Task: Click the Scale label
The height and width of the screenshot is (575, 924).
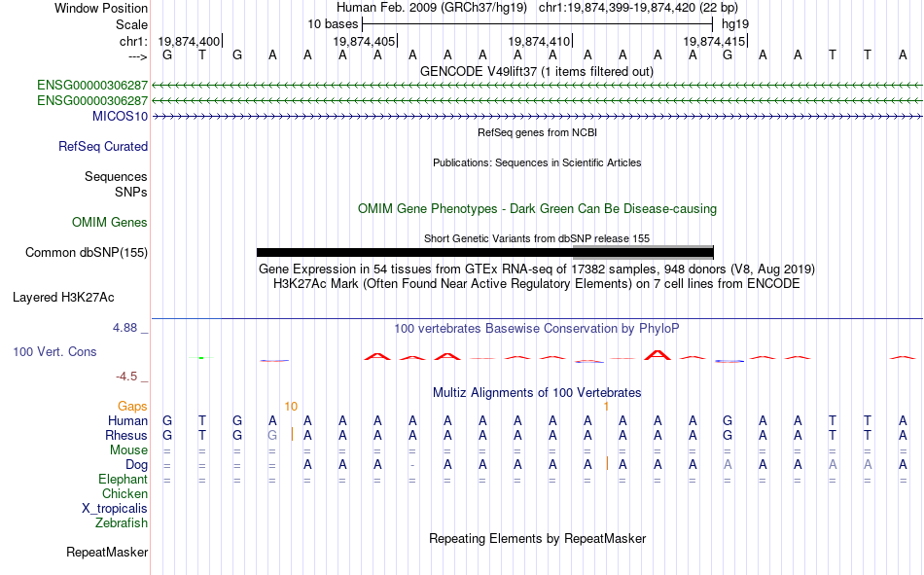Action: click(131, 24)
